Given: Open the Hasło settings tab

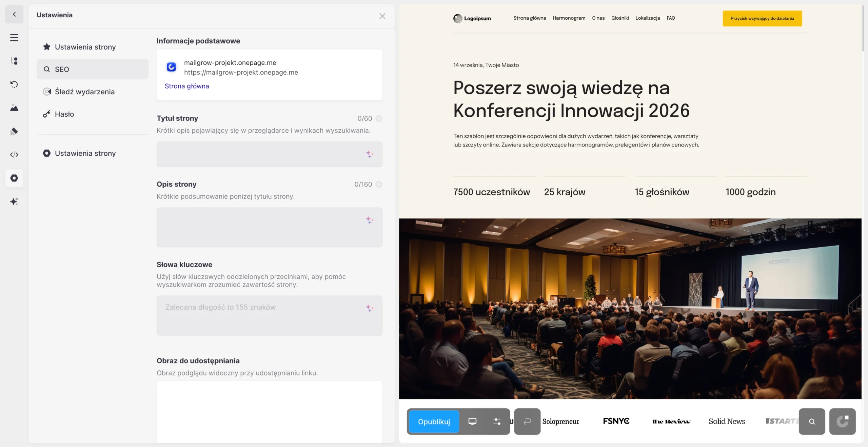Looking at the screenshot, I should tap(93, 114).
